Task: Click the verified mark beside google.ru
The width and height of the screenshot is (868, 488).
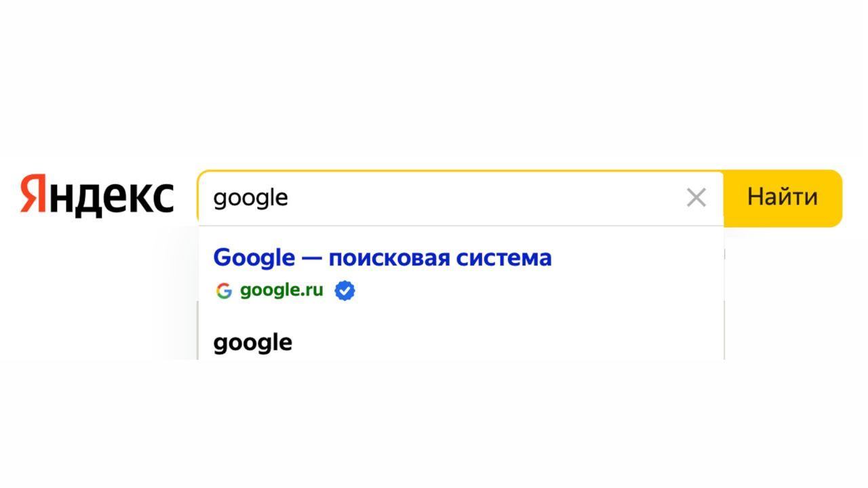Action: point(344,291)
